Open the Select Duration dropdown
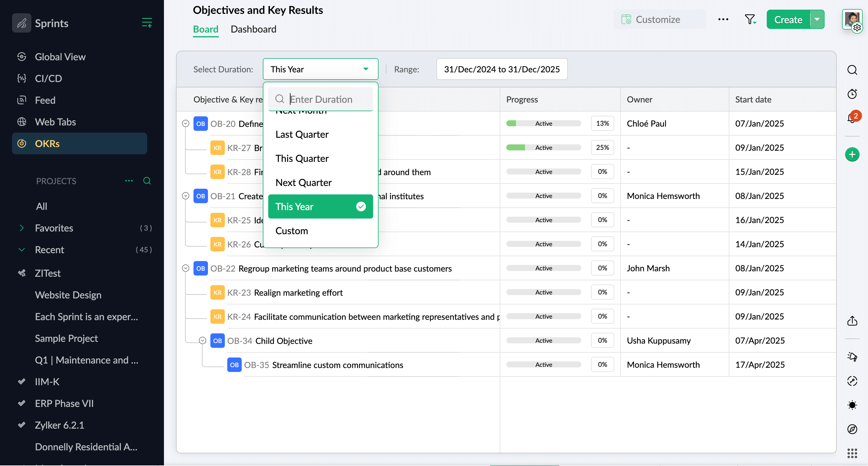This screenshot has width=868, height=466. click(320, 69)
